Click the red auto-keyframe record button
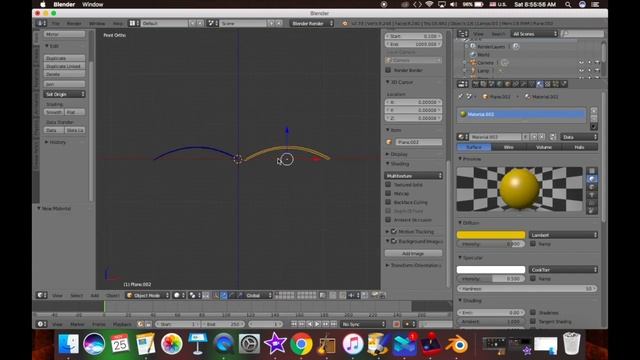This screenshot has height=360, width=640. point(396,324)
